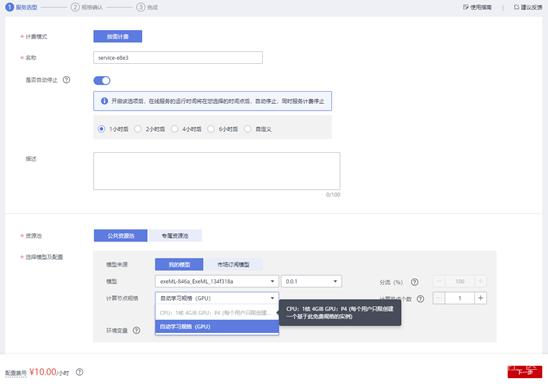Image resolution: width=548 pixels, height=387 pixels.
Task: Click the help icon next to traffic percentage
Action: 414,282
